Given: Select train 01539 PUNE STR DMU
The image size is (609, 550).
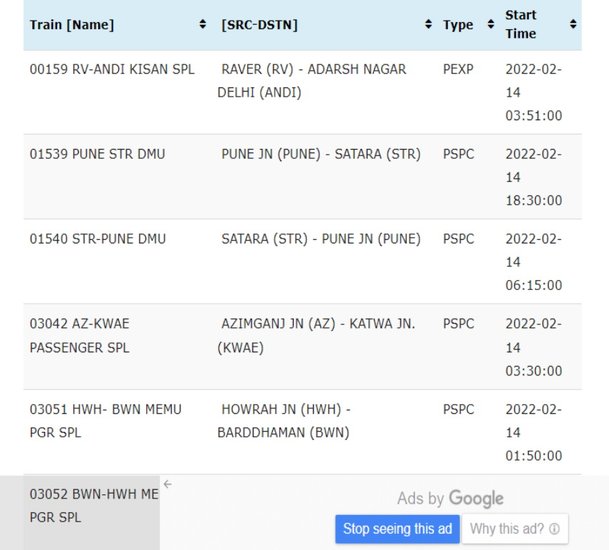Looking at the screenshot, I should click(x=97, y=154).
